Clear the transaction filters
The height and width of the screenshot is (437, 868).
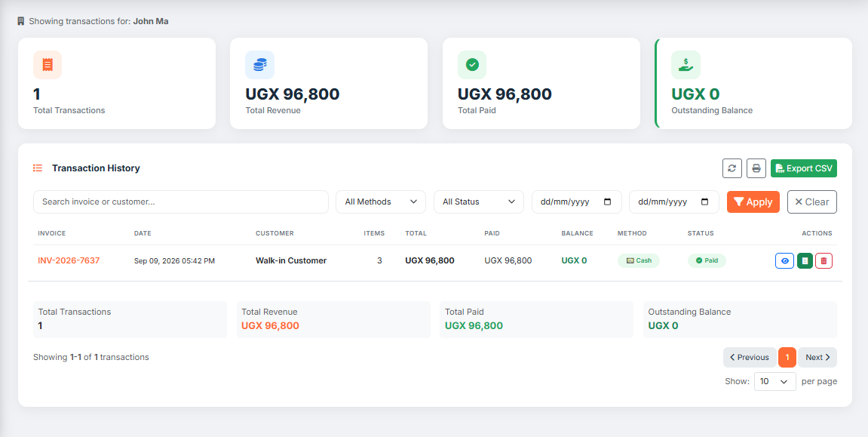click(x=812, y=202)
